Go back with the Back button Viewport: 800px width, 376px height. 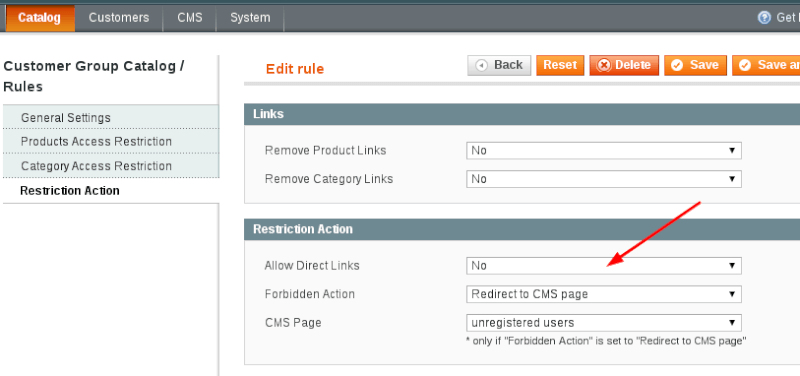[x=499, y=65]
